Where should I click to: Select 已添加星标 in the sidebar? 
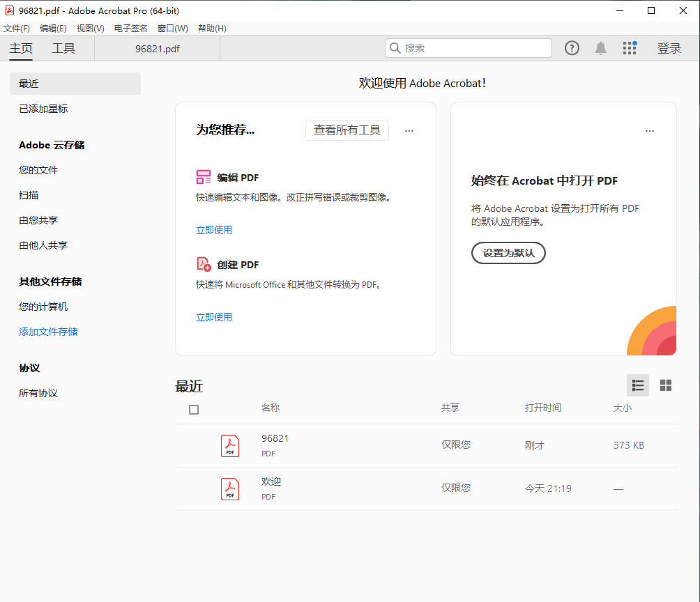click(43, 109)
